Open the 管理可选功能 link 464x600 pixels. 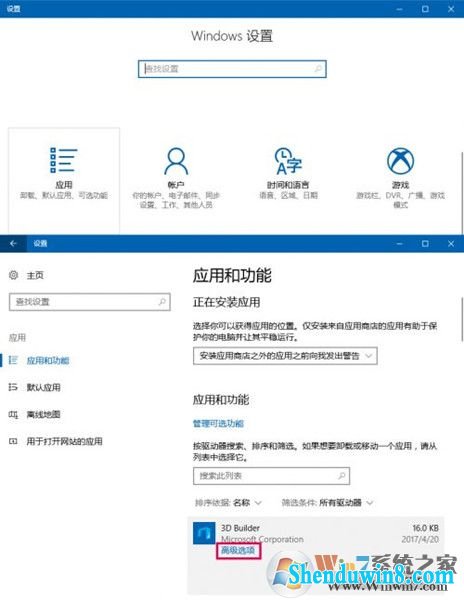(218, 423)
